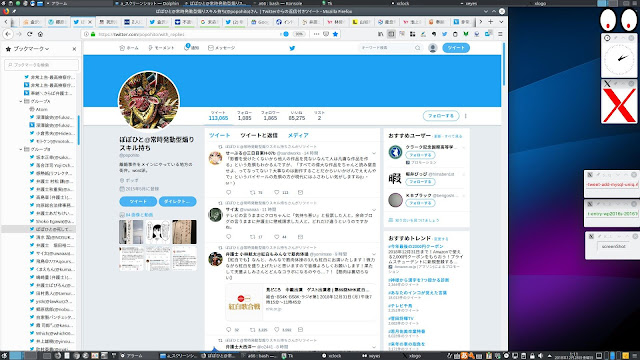Open the page actions three-dot menu
The height and width of the screenshot is (360, 640).
coord(316,34)
